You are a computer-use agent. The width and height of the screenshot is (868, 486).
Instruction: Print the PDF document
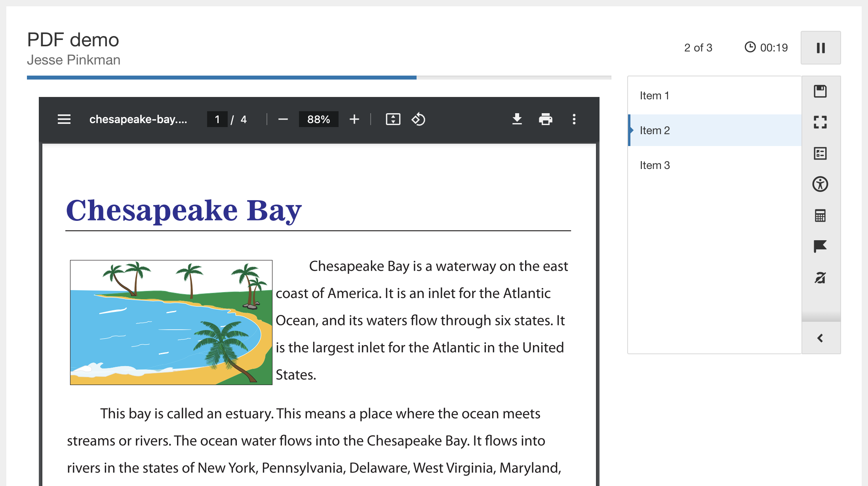point(545,119)
